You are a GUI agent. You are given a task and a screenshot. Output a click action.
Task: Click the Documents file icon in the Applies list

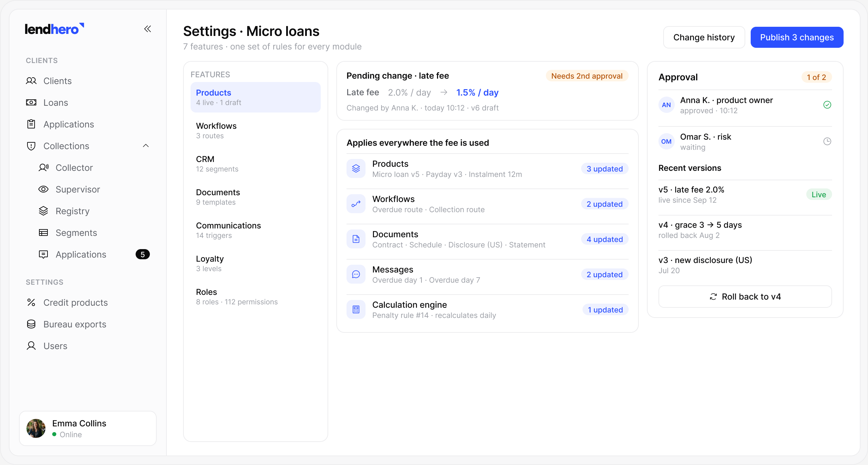356,239
